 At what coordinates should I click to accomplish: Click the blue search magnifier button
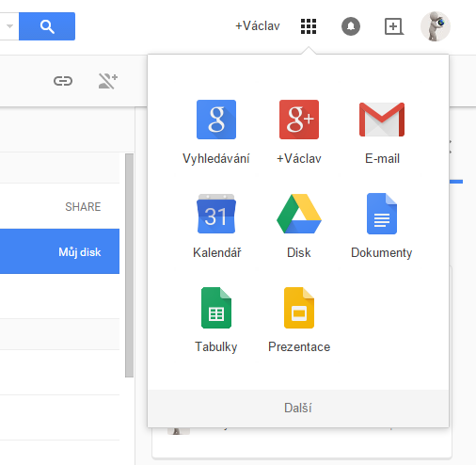[x=47, y=26]
